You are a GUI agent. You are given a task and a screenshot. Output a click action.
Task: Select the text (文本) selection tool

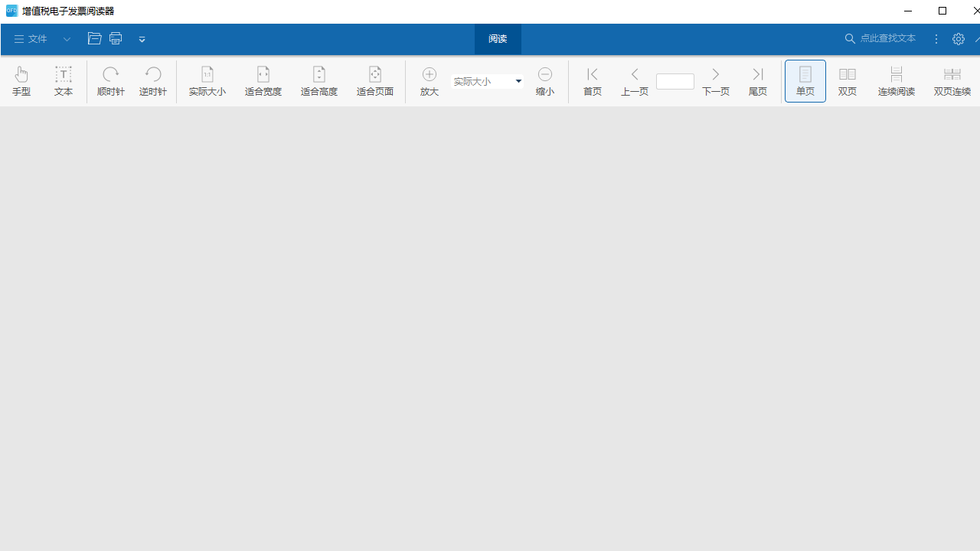[64, 81]
